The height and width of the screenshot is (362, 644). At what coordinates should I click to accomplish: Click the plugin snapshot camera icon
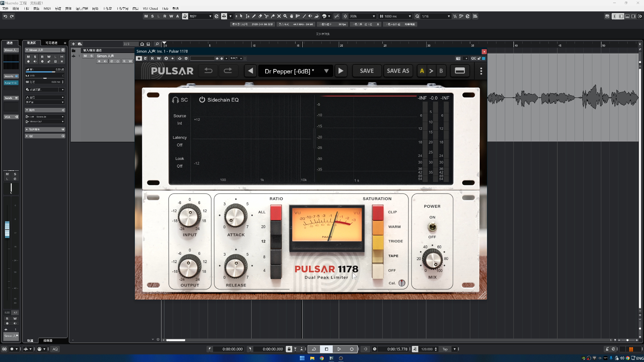point(458,58)
